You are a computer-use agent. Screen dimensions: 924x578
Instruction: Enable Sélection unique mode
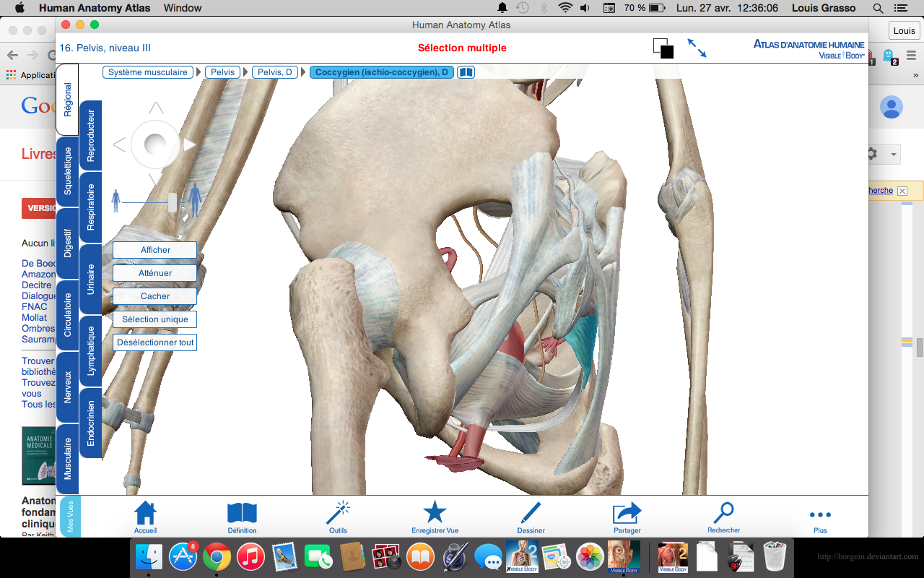[154, 319]
